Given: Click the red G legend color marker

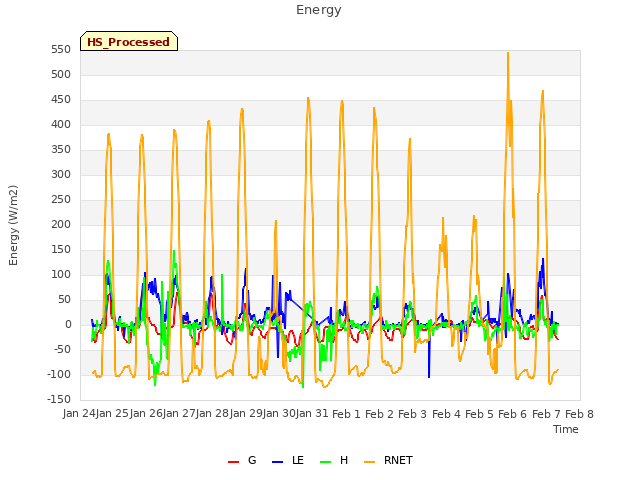Looking at the screenshot, I should click(233, 462).
